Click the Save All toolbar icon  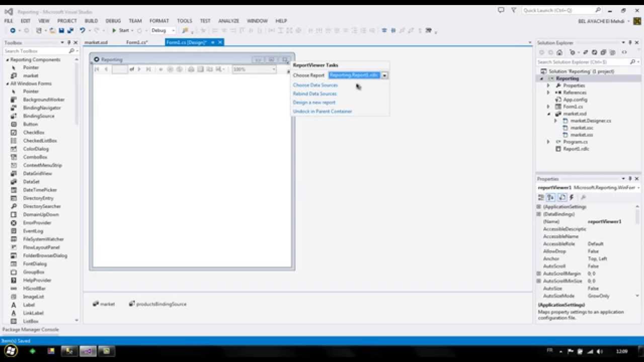(x=70, y=31)
